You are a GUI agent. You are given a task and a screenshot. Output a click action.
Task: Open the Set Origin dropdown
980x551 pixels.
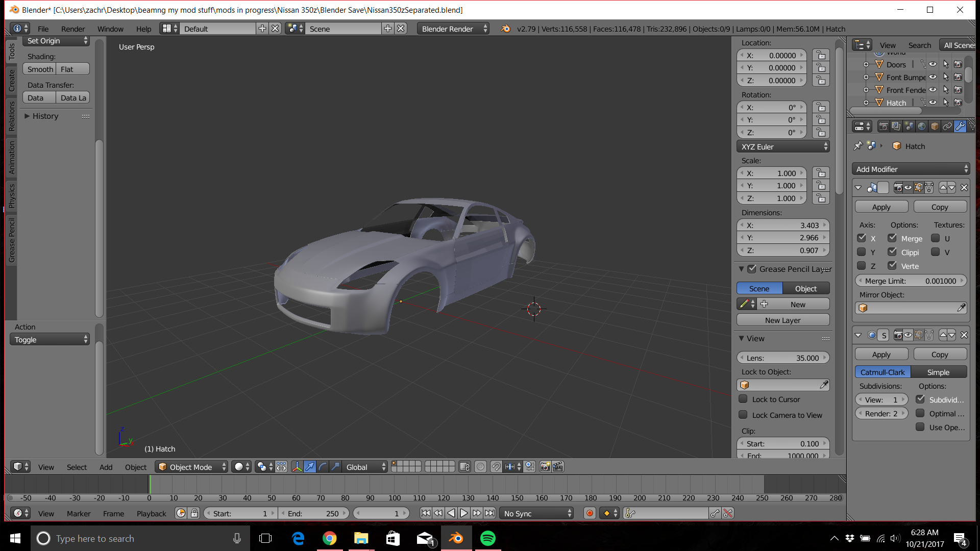tap(56, 41)
